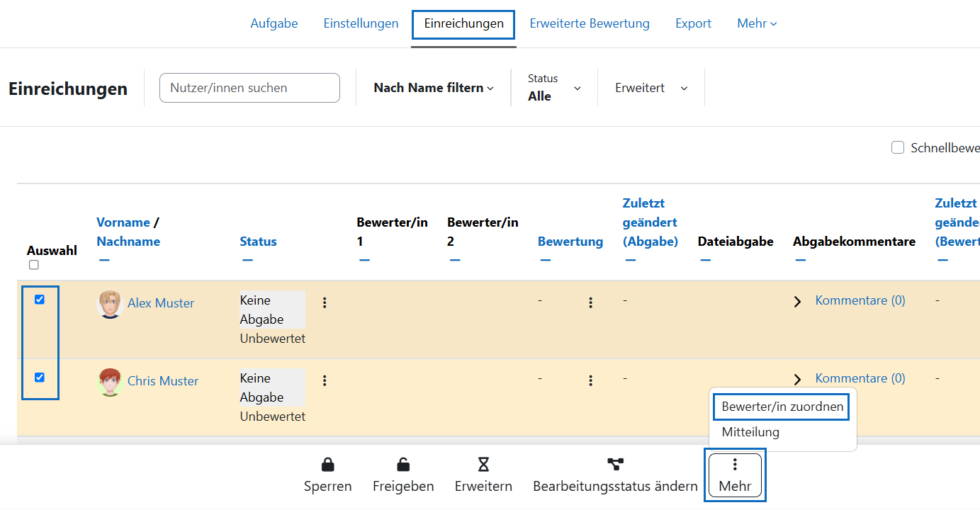Click the Nutzer/innen suchen search field
This screenshot has width=980, height=510.
249,88
